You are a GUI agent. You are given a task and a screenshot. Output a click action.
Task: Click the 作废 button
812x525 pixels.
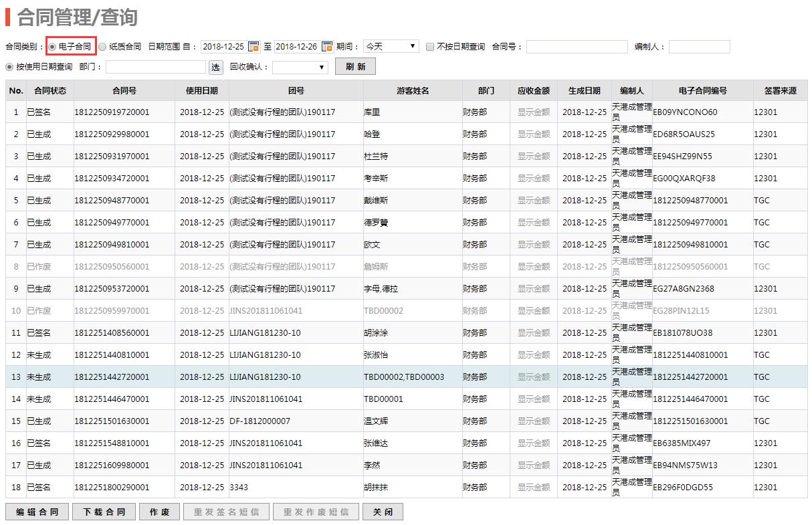159,512
